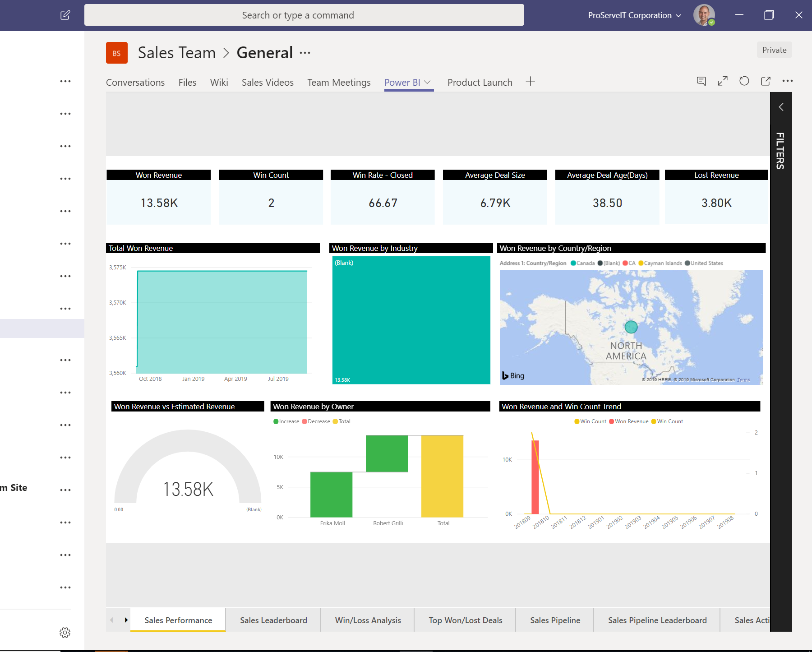Image resolution: width=812 pixels, height=652 pixels.
Task: Expand the report to full screen
Action: pyautogui.click(x=722, y=81)
